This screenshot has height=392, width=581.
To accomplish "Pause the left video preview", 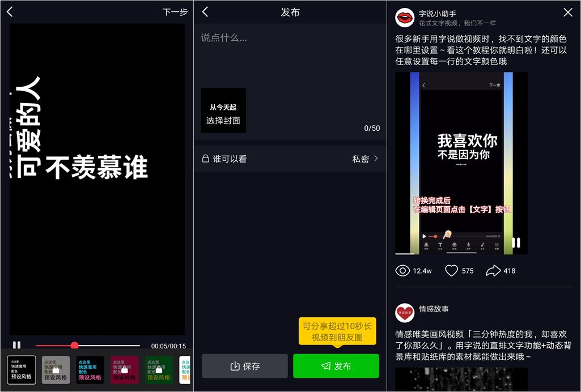I will (16, 344).
